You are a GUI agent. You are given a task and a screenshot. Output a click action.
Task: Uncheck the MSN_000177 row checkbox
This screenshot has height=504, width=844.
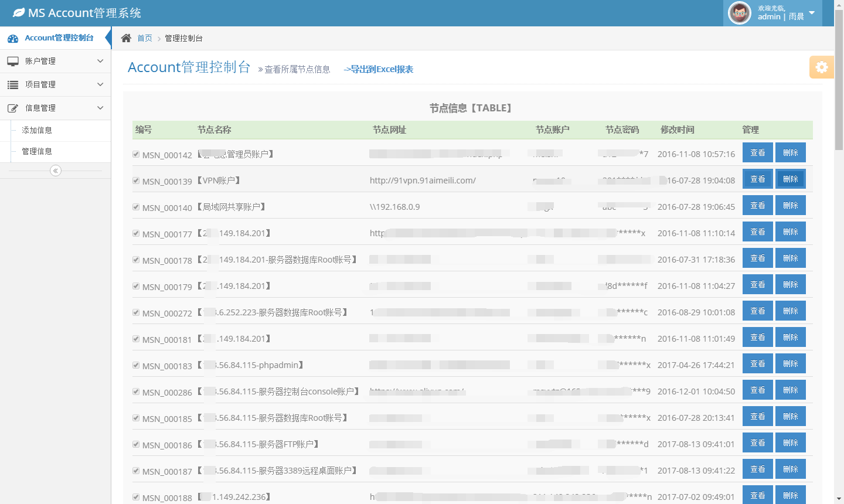tap(136, 233)
